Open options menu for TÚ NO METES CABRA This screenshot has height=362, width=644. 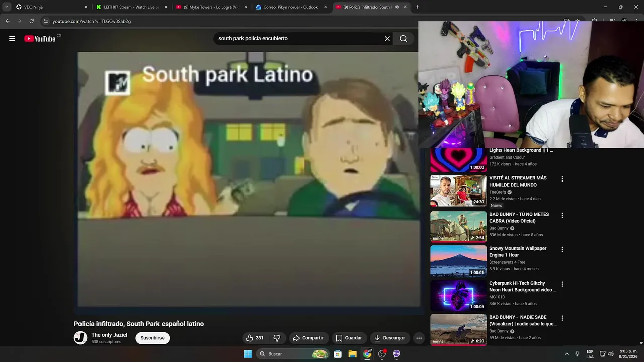pos(562,215)
